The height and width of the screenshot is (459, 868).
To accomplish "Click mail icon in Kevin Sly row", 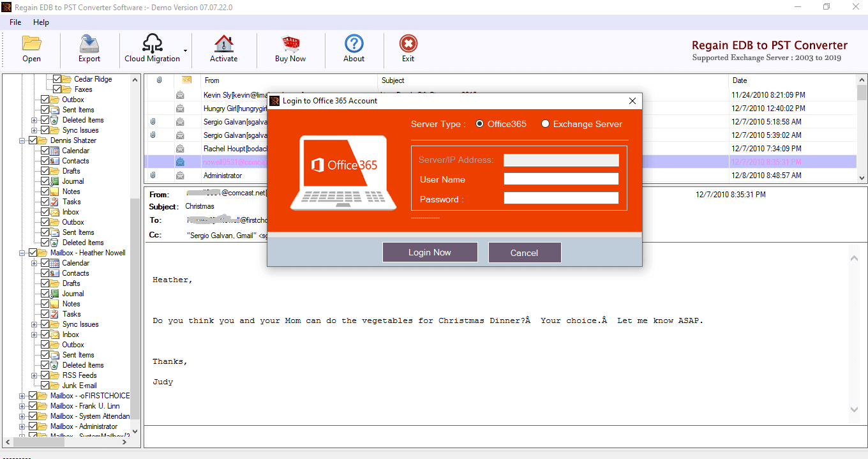I will 180,95.
